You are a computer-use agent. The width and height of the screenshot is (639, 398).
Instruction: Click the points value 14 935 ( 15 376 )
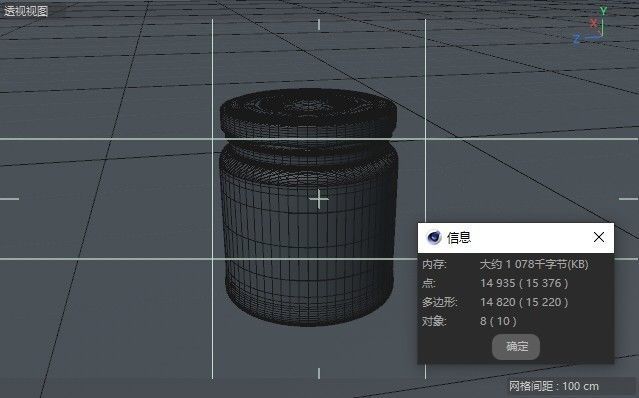pyautogui.click(x=524, y=283)
